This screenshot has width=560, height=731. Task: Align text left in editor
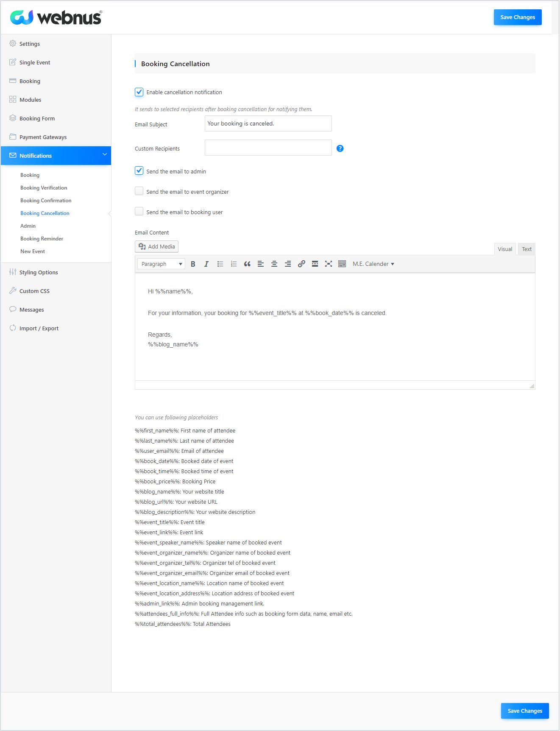261,264
